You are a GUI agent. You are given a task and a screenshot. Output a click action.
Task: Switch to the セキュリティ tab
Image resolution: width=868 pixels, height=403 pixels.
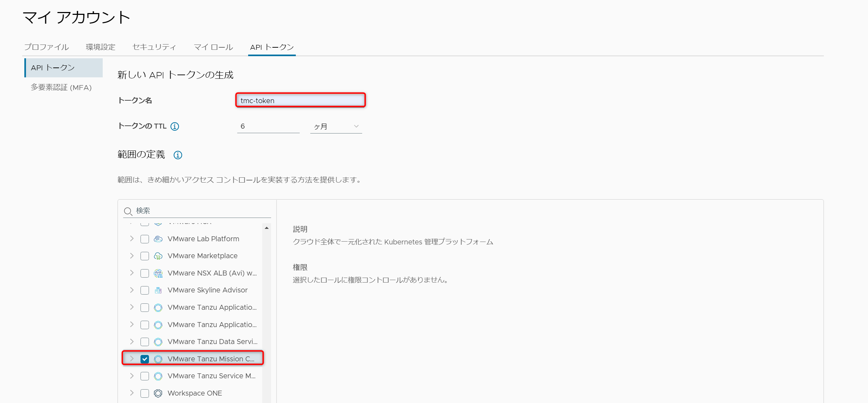click(x=154, y=47)
